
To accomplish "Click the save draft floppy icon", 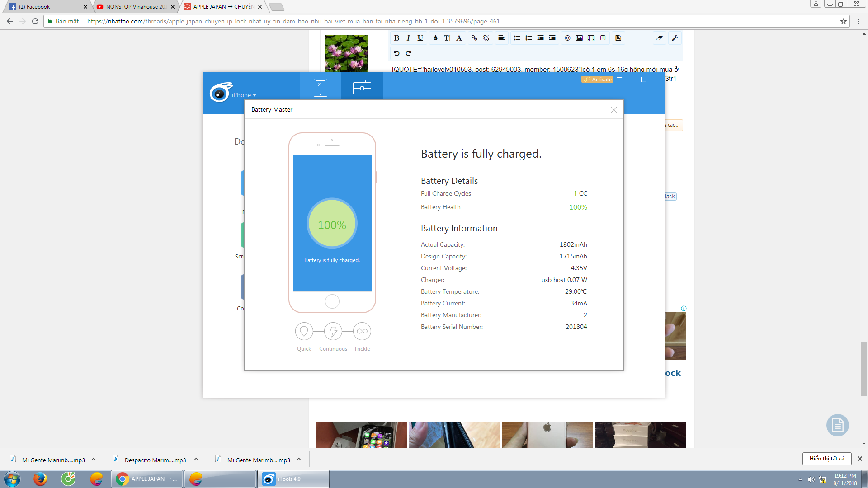I will click(x=618, y=38).
